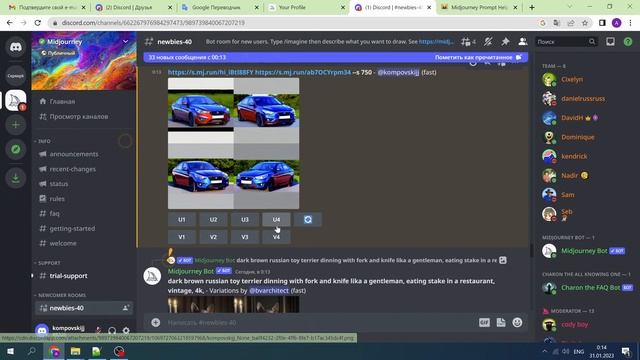Screen dimensions: 640x360
Task: Create variations with V4 button
Action: click(276, 237)
